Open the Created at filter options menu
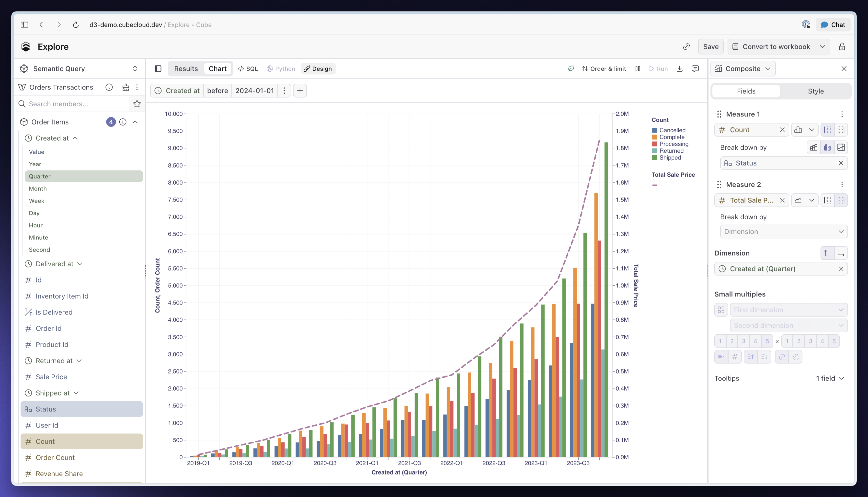Image resolution: width=868 pixels, height=497 pixels. pyautogui.click(x=284, y=91)
